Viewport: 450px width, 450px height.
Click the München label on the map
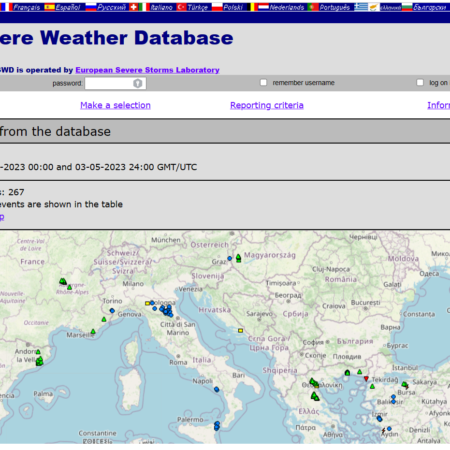166,240
